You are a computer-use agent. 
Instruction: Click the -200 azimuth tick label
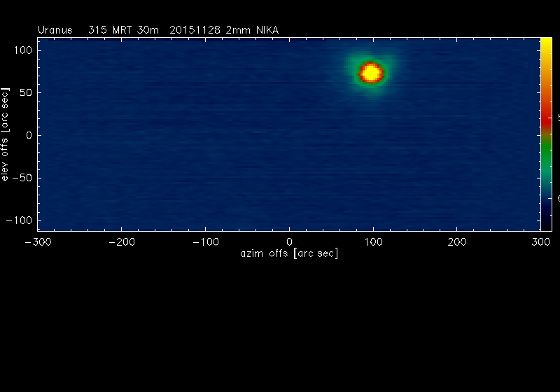121,241
